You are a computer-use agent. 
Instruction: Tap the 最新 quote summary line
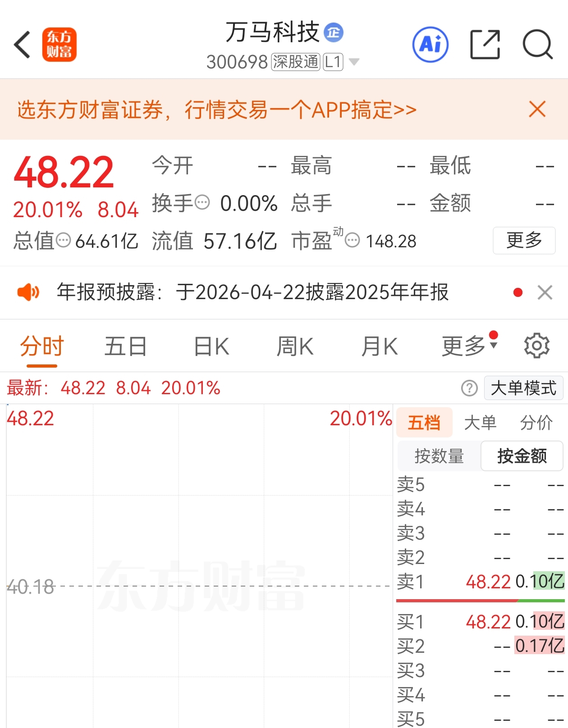pos(114,388)
